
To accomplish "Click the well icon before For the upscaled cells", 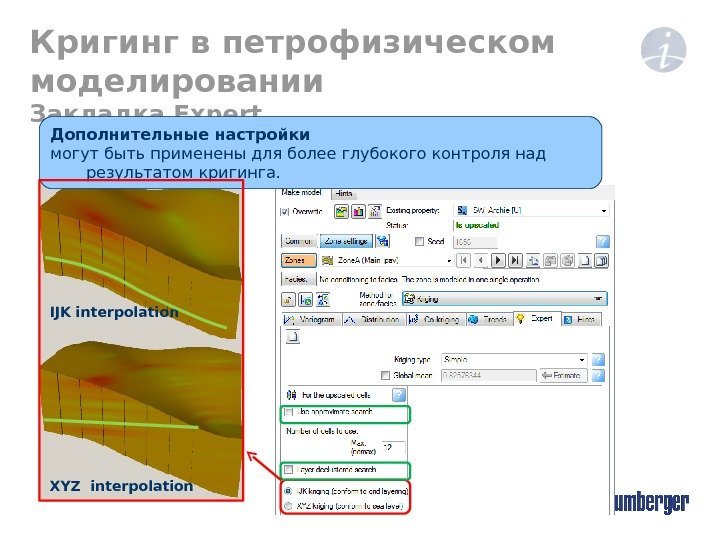I will tap(292, 394).
